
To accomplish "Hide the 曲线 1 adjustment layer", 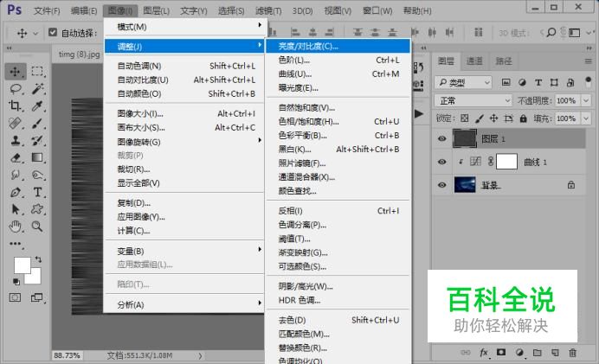I will [442, 162].
